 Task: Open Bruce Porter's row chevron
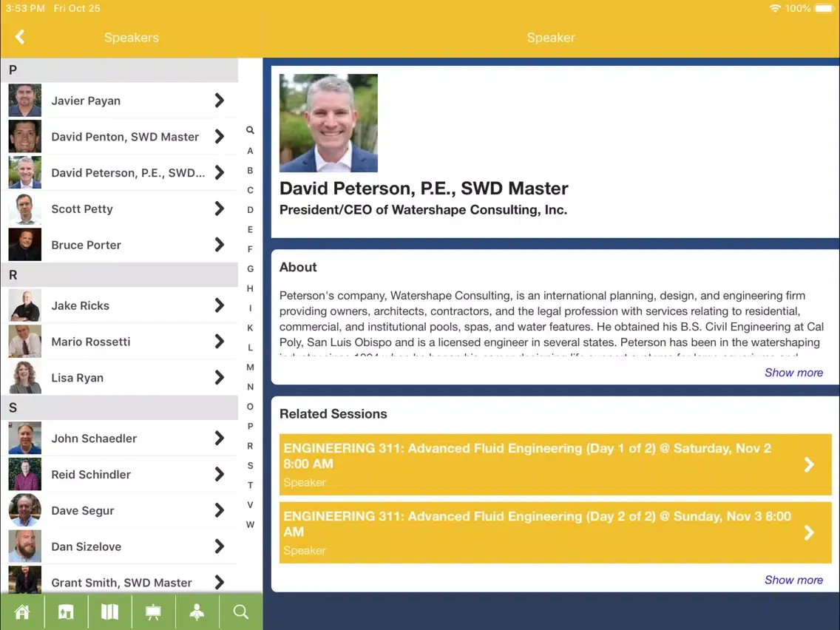219,245
